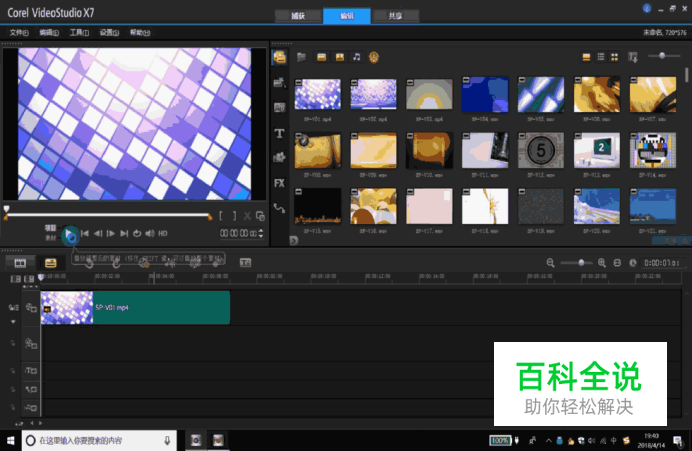Click the add folder icon in library
Screen dimensions: 692x451
[x=302, y=57]
